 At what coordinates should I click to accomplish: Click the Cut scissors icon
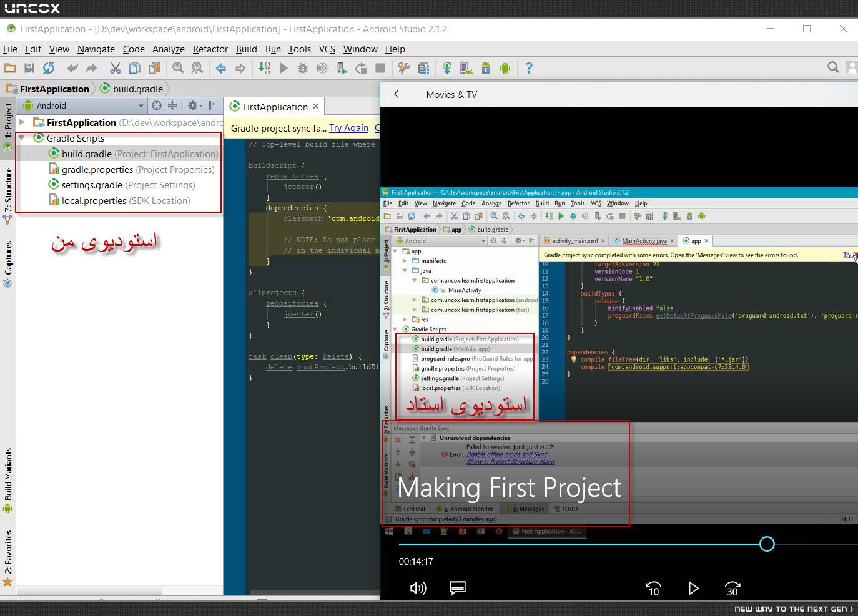point(115,68)
